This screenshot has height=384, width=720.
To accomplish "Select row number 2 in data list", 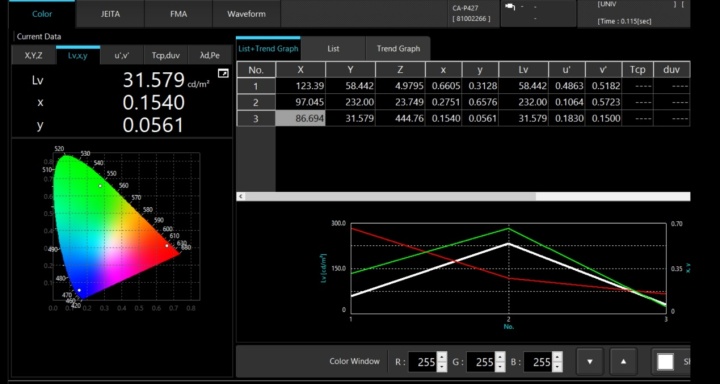I will pos(256,102).
